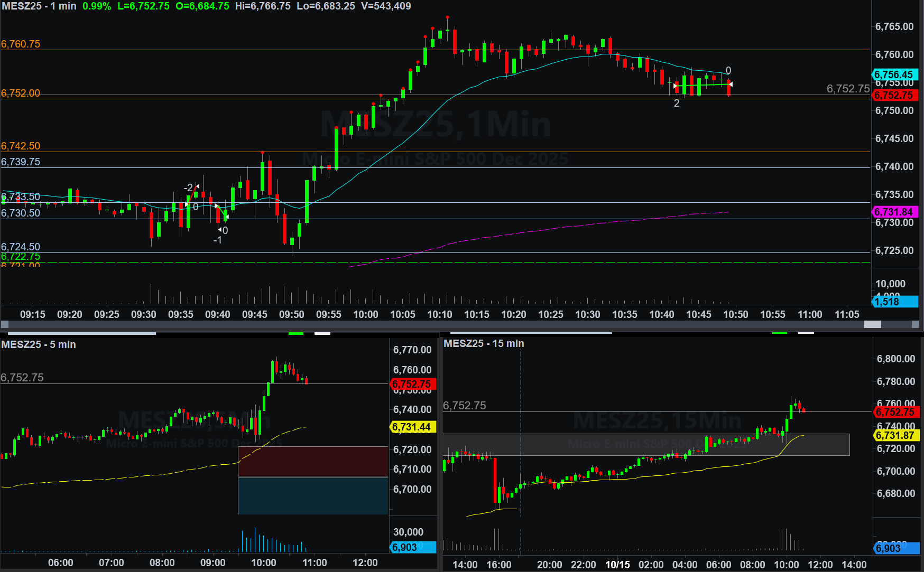Image resolution: width=924 pixels, height=572 pixels.
Task: Select the dark red shaded zone on 5 min chart
Action: (313, 461)
